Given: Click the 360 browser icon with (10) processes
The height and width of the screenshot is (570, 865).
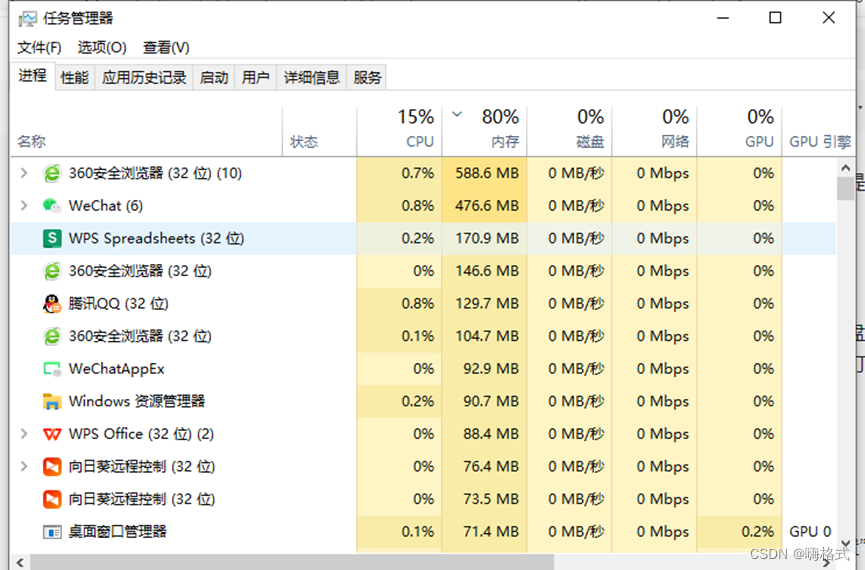Looking at the screenshot, I should (52, 173).
